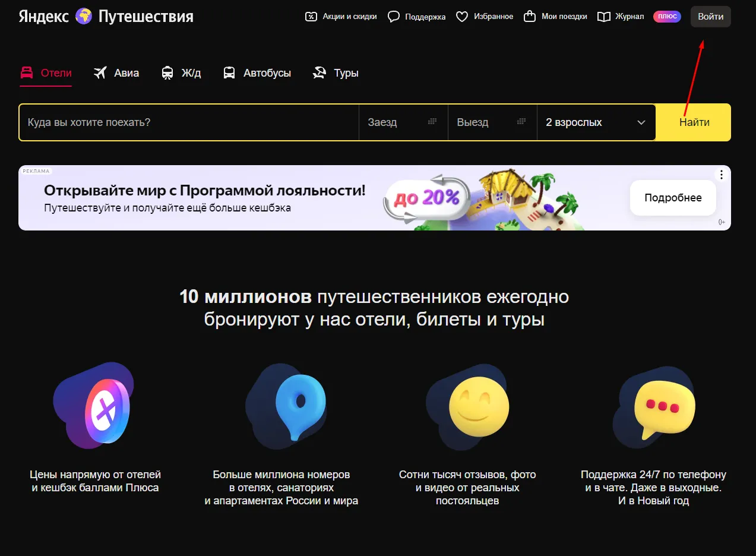Image resolution: width=756 pixels, height=556 pixels.
Task: Click the beach umbrella icon of Туры tab
Action: 320,73
